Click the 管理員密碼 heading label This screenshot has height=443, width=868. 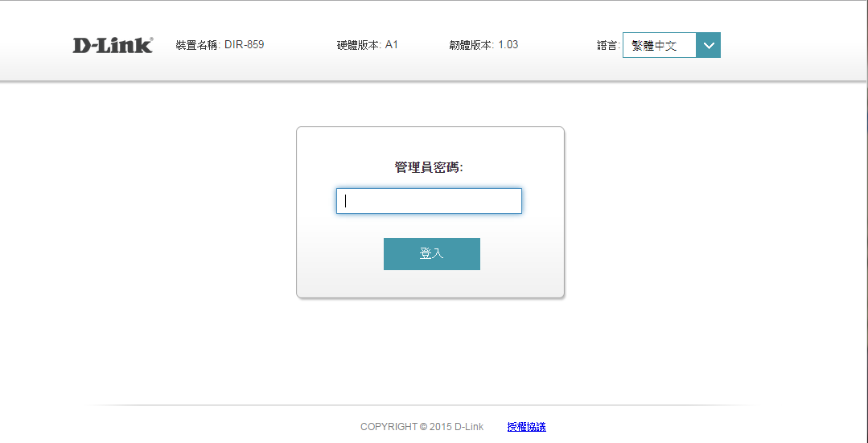(429, 167)
